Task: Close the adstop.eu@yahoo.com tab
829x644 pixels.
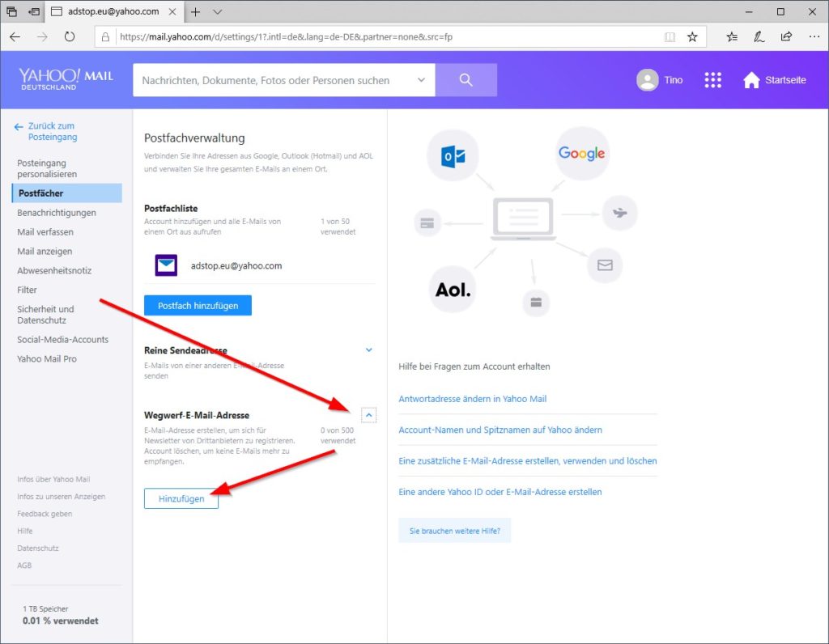Action: click(172, 11)
